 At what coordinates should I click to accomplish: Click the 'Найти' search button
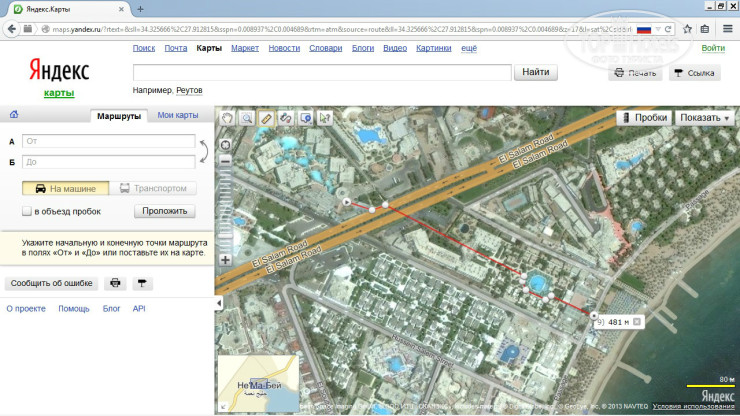point(535,72)
